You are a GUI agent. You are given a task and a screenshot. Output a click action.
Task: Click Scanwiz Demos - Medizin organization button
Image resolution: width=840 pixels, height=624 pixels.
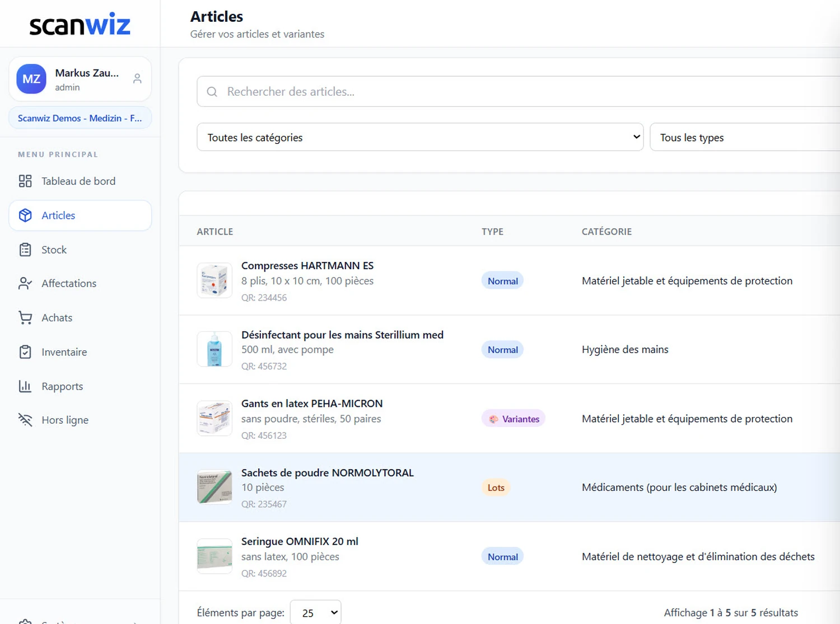tap(80, 118)
